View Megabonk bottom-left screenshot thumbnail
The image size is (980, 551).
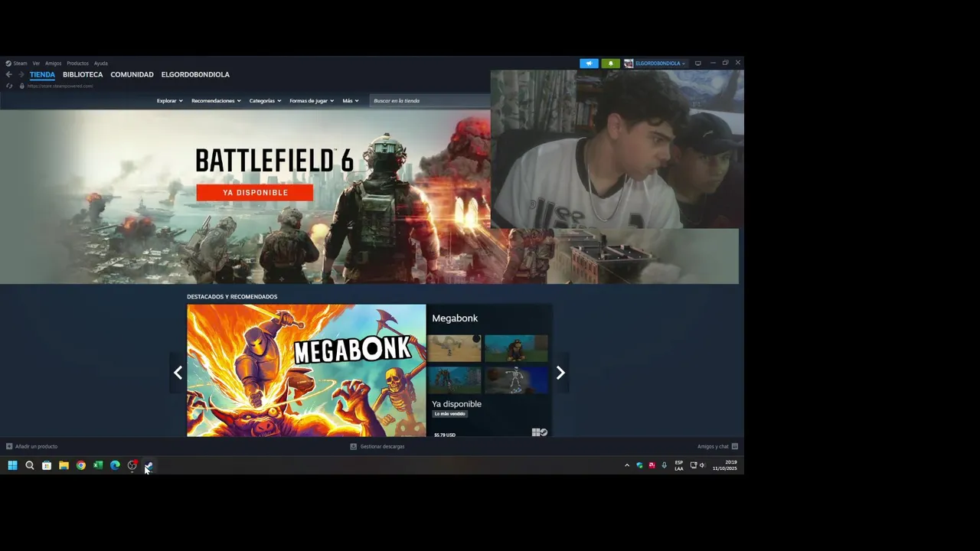[455, 380]
